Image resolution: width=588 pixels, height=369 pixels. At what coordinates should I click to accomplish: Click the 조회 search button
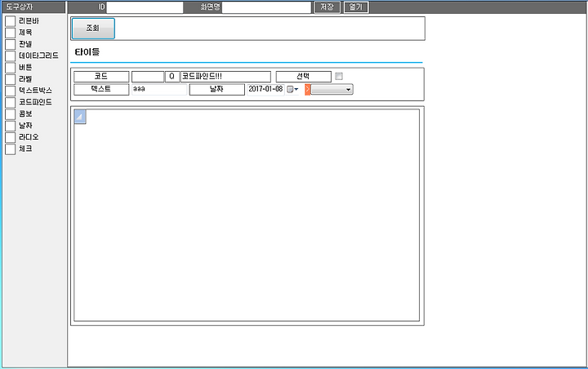tap(93, 28)
